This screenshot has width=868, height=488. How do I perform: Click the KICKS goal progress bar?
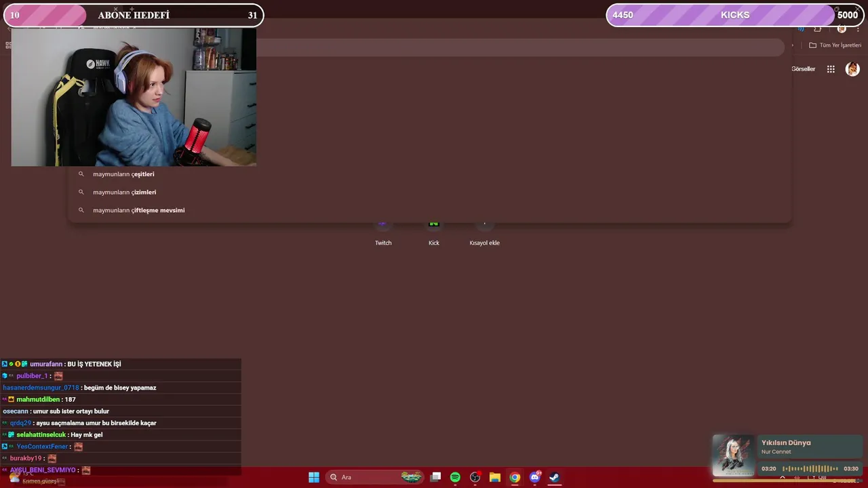coord(734,15)
